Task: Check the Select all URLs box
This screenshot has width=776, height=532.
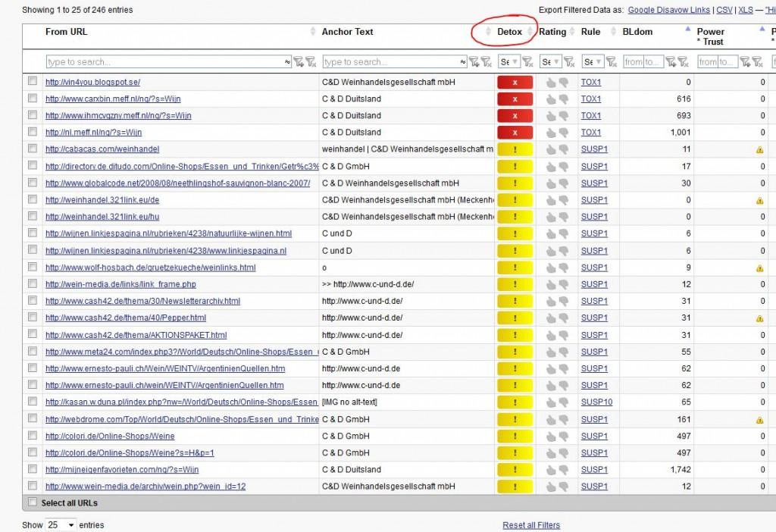Action: point(33,502)
